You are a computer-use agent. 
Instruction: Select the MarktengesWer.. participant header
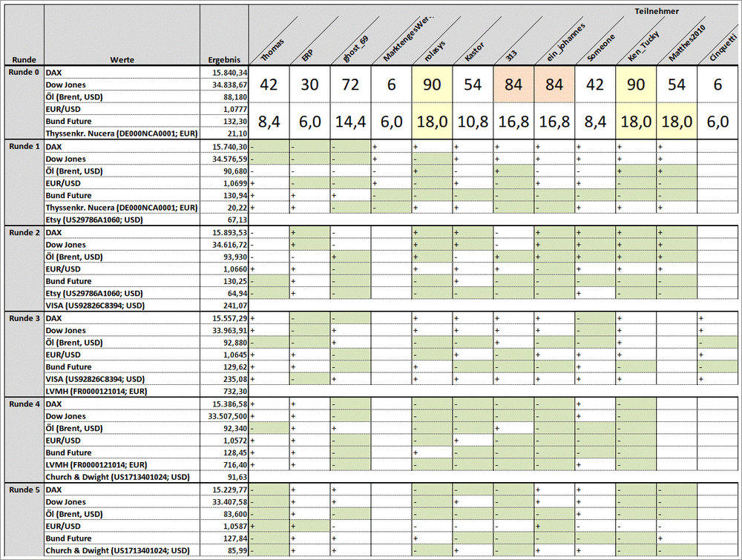coord(409,40)
